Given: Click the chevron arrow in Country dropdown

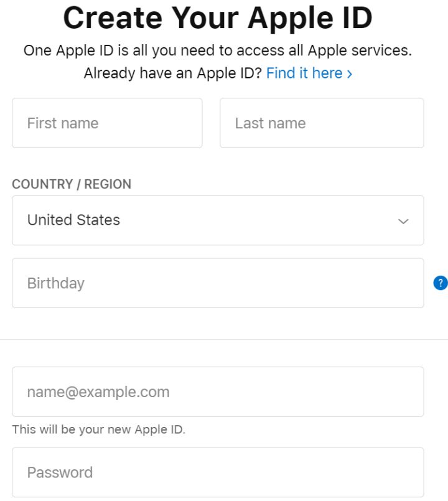Looking at the screenshot, I should (403, 221).
